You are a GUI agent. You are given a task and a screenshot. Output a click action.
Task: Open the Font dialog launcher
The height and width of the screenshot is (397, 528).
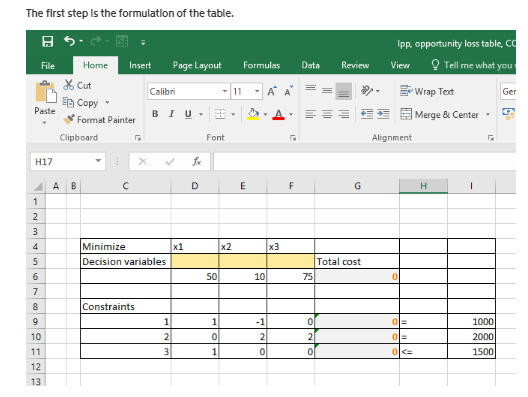click(x=293, y=137)
